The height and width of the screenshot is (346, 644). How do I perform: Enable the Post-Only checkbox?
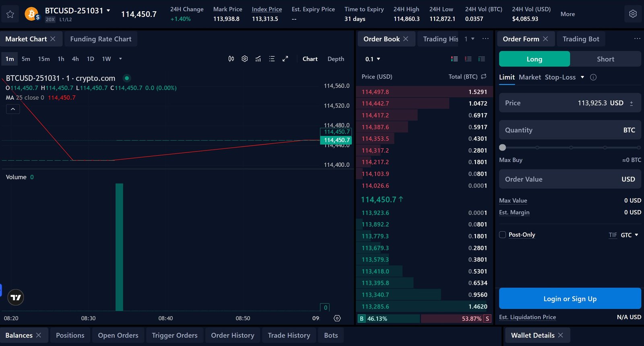click(x=502, y=235)
